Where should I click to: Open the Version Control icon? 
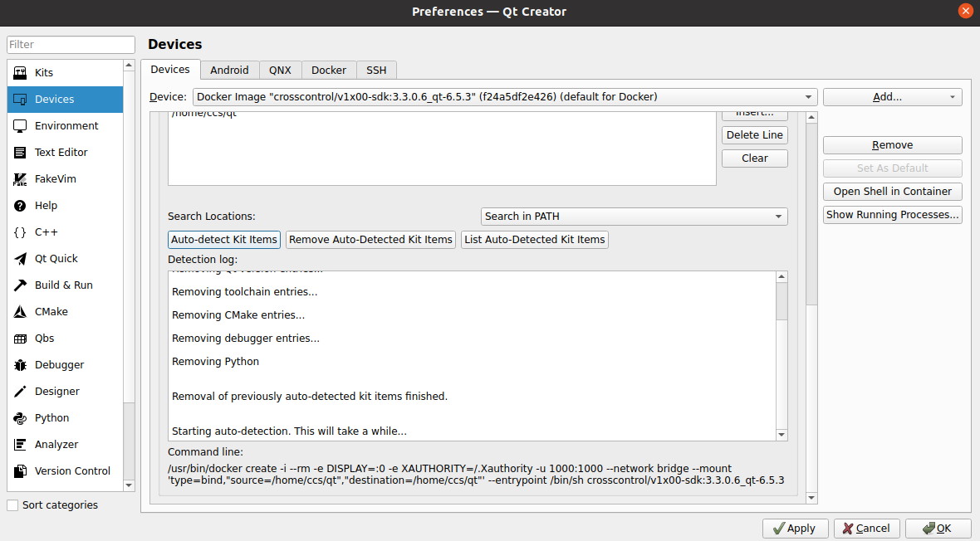pos(21,471)
